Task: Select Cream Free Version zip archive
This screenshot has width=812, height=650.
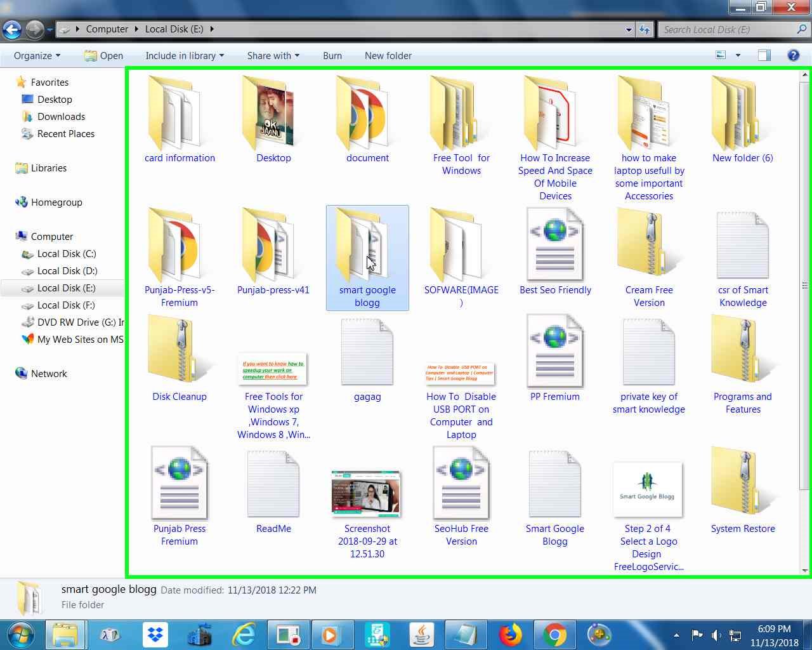Action: tap(649, 258)
